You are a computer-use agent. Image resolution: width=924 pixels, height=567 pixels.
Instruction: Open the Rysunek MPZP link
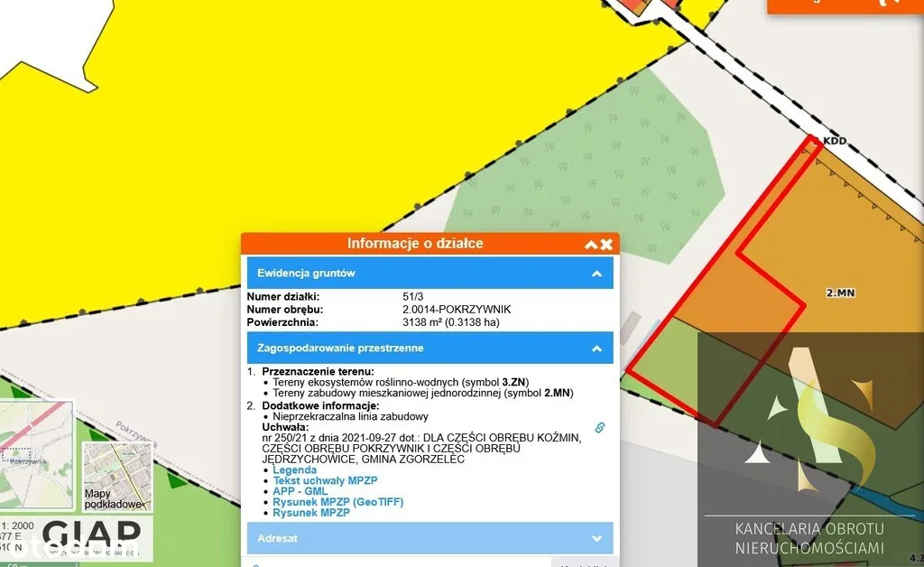pyautogui.click(x=310, y=513)
